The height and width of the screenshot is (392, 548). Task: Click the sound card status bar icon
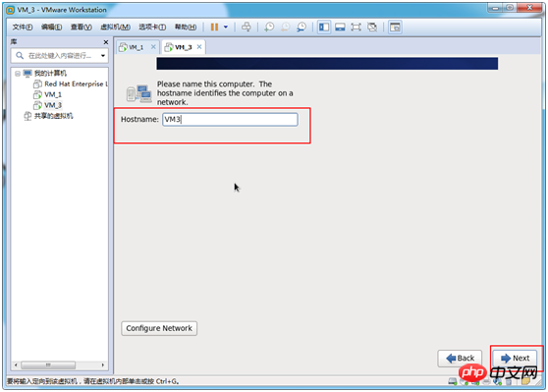point(497,381)
